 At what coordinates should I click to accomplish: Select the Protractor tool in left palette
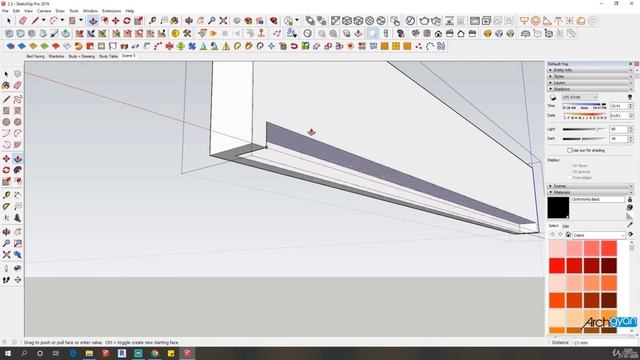[6, 207]
